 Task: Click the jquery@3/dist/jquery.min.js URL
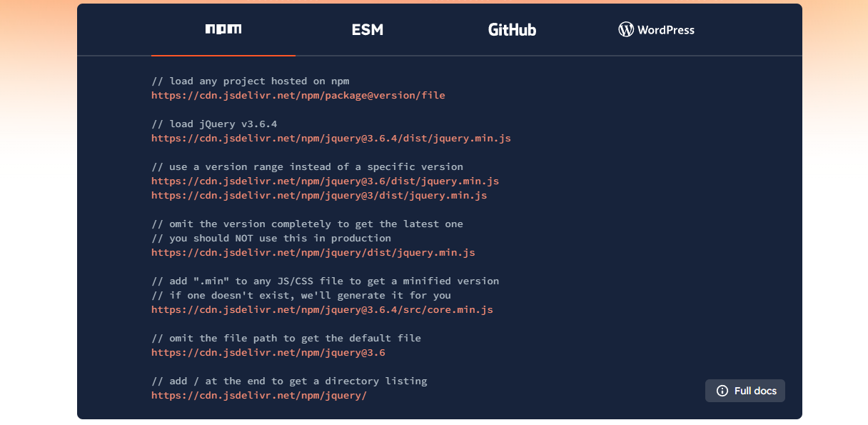tap(319, 195)
